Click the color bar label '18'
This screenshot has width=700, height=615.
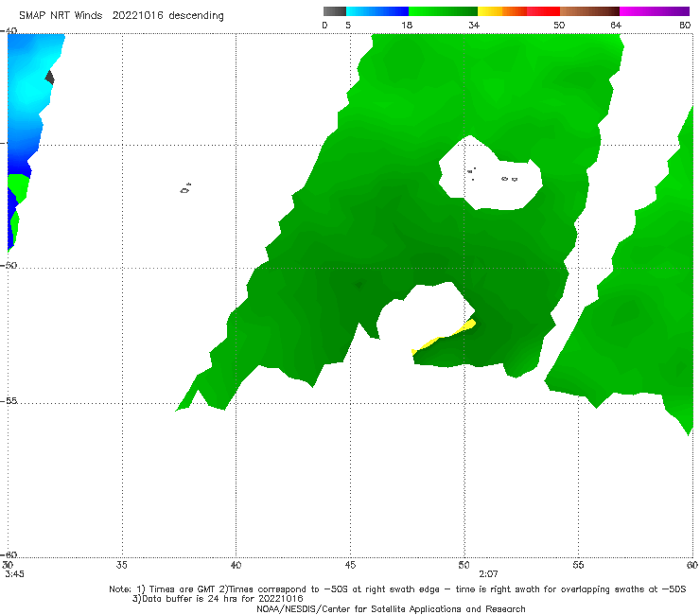coord(407,25)
